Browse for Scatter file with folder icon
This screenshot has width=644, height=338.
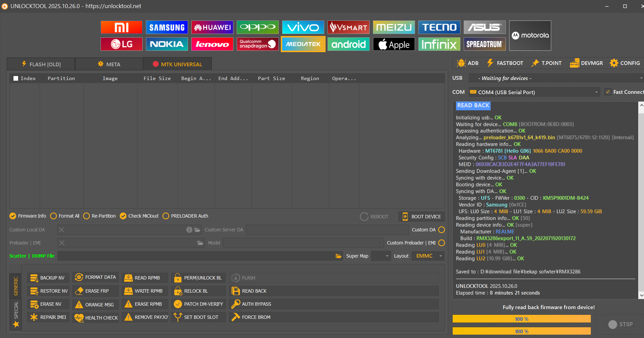pos(338,256)
